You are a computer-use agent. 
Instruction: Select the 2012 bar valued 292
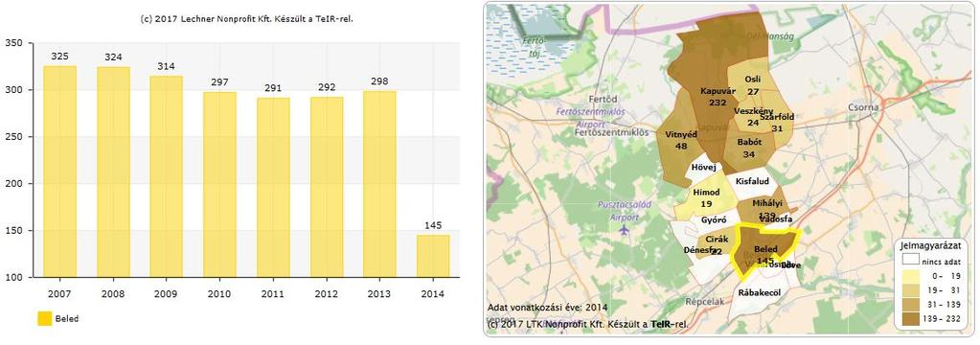pos(327,187)
